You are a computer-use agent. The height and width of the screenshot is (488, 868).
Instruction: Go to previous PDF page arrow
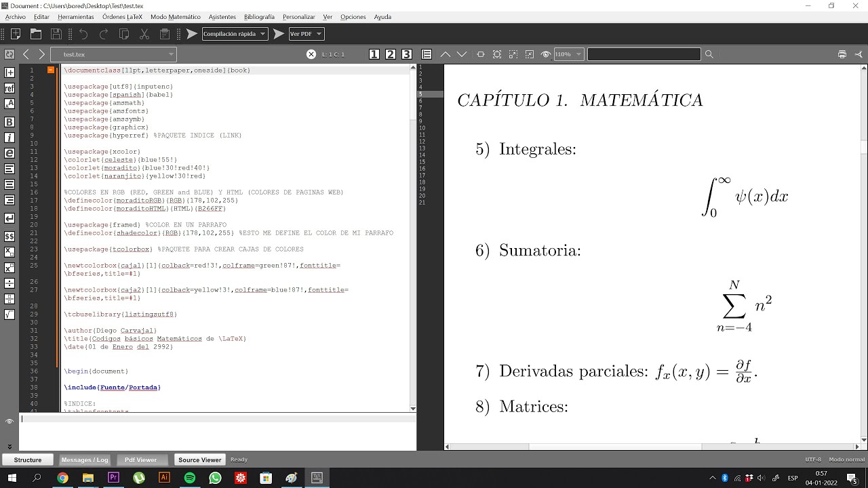[x=446, y=54]
